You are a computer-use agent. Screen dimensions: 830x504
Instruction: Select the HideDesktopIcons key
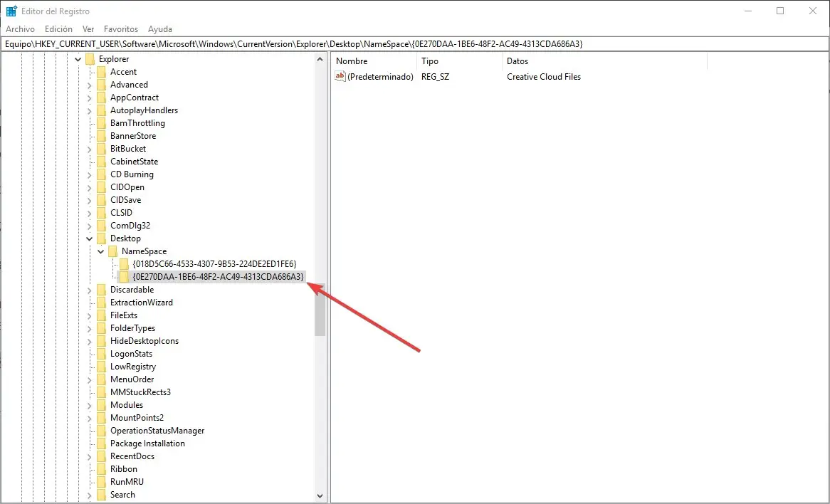click(145, 341)
